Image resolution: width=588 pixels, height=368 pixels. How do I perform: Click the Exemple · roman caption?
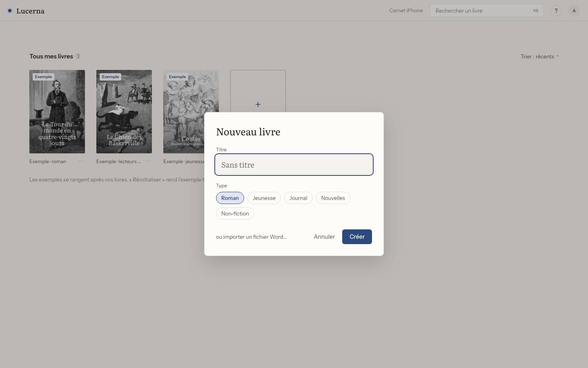pyautogui.click(x=48, y=162)
